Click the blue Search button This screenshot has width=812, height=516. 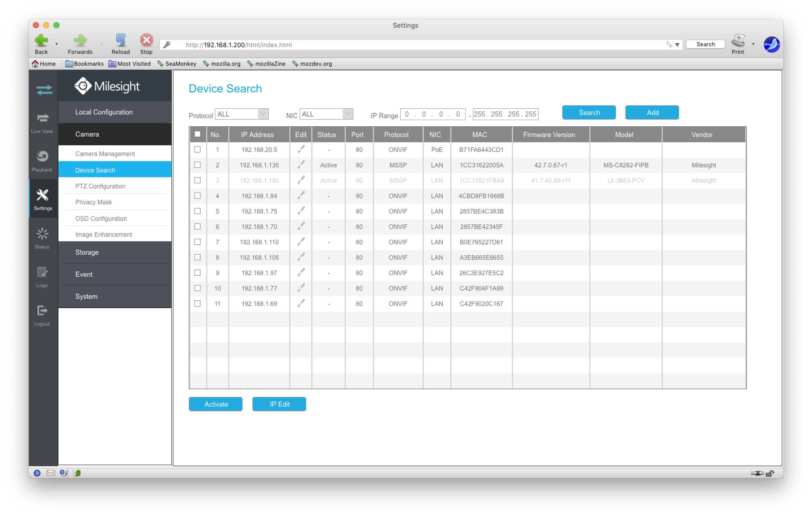(x=589, y=113)
